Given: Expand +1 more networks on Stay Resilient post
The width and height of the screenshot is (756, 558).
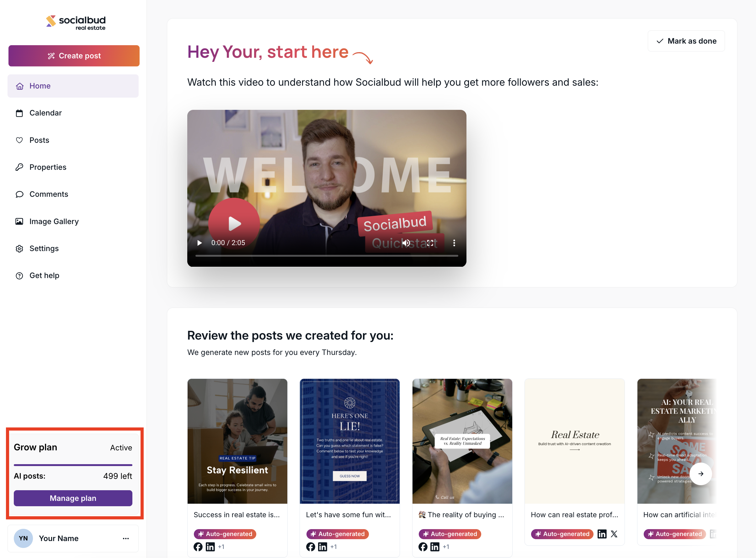Looking at the screenshot, I should 221,547.
